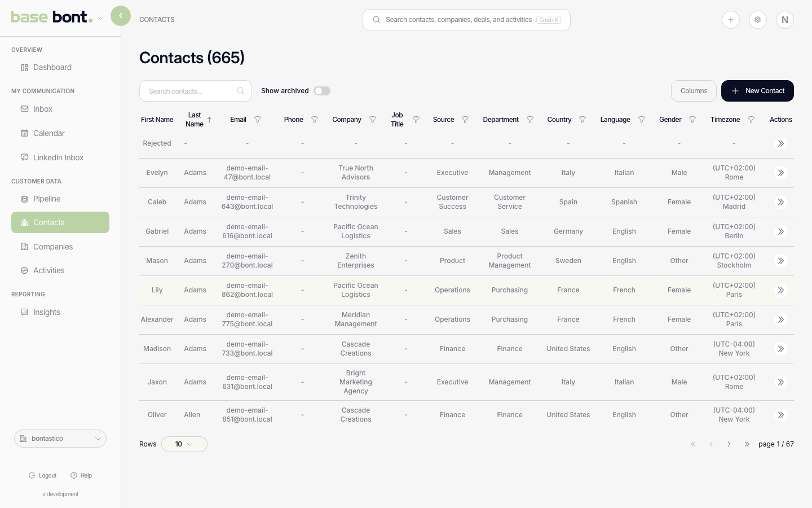The height and width of the screenshot is (508, 812).
Task: Filter the Timezone column
Action: (x=751, y=120)
